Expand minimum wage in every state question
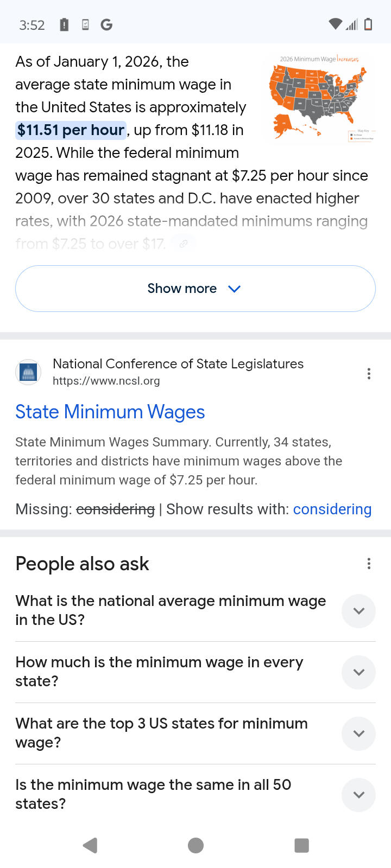 [358, 672]
